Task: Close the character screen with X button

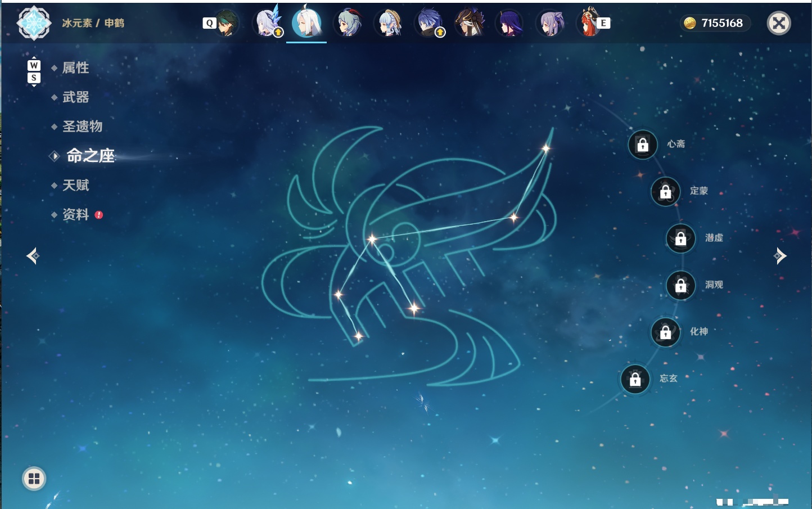Action: pyautogui.click(x=779, y=23)
